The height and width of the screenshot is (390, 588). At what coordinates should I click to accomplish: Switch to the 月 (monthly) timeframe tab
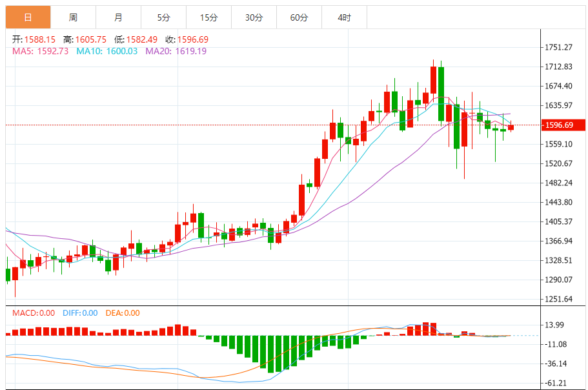tap(118, 17)
